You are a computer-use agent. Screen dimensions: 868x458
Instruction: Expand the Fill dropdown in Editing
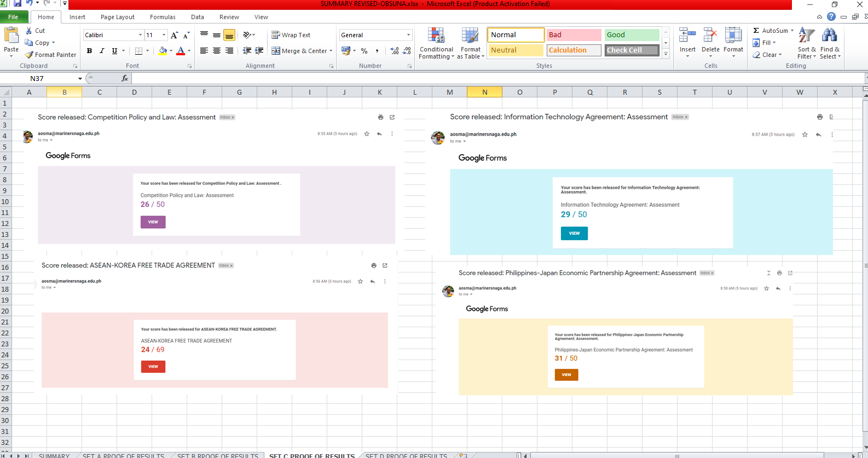point(774,43)
